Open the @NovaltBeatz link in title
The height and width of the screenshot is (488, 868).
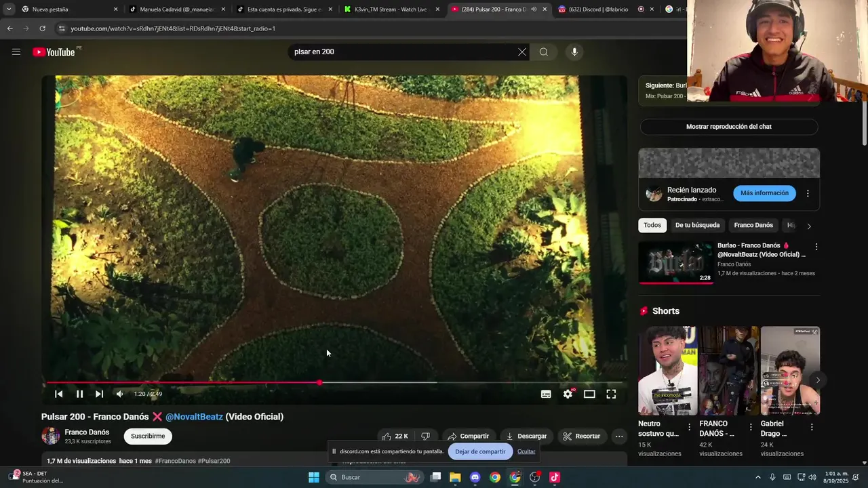click(194, 417)
